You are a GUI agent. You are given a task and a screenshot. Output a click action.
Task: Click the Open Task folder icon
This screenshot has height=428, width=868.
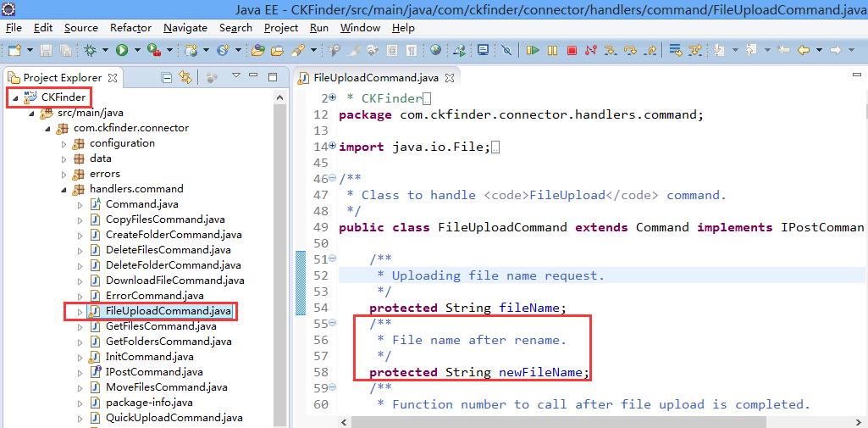pos(277,50)
